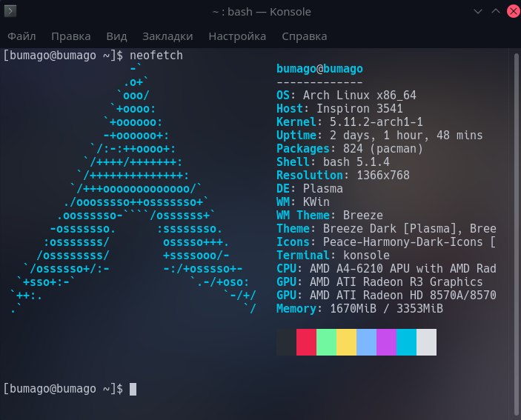Open the Вид menu
The width and height of the screenshot is (521, 420).
[116, 36]
